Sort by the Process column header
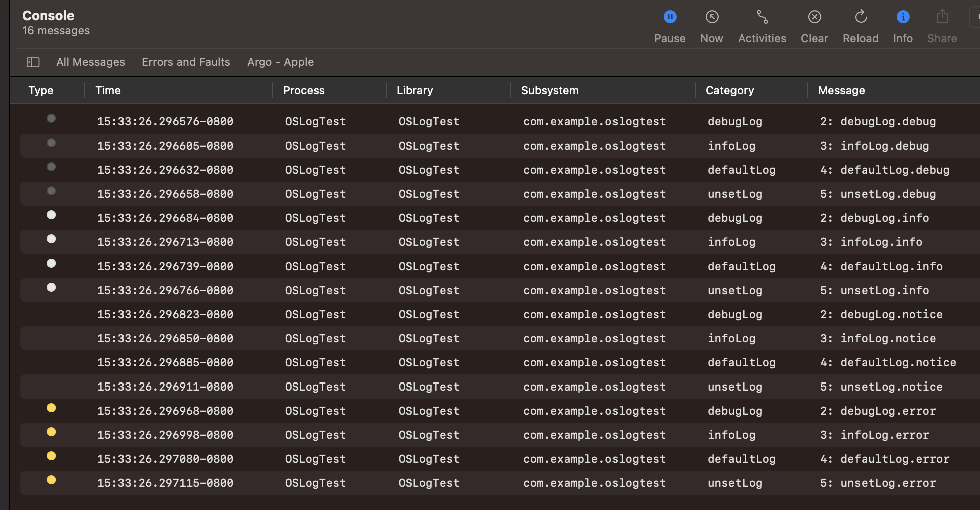This screenshot has height=510, width=980. click(303, 90)
